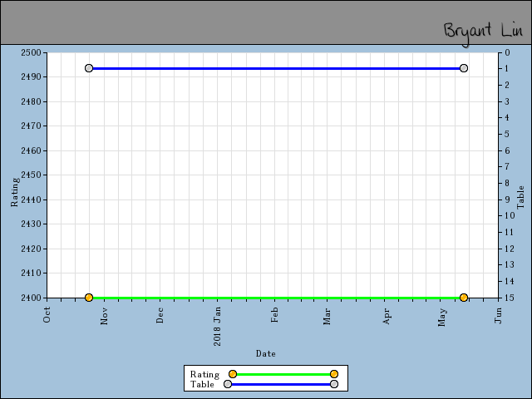Click the last gray Table data point
The image size is (532, 399).
point(464,68)
